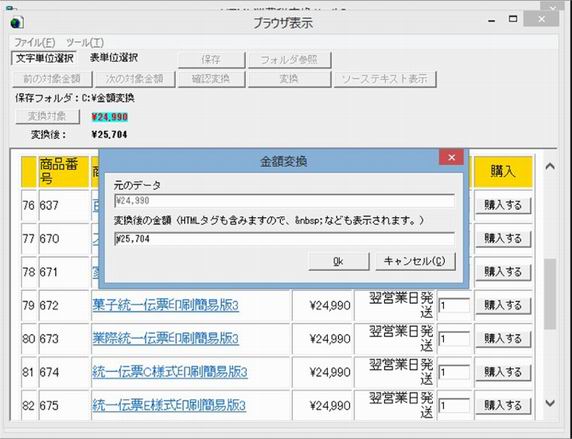
Task: Click product number 674
Action: 49,372
